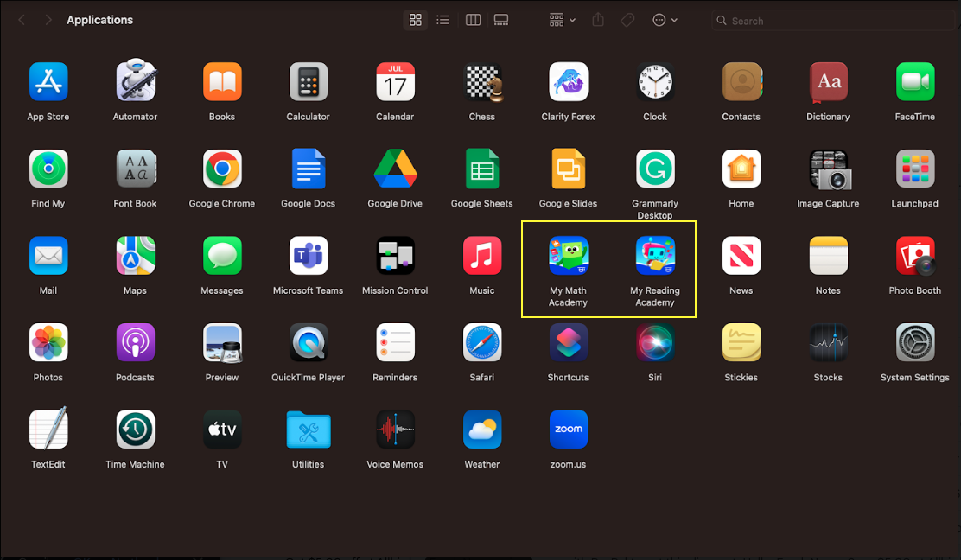Screen dimensions: 961x560
Task: Select the Voice Memos app icon
Action: coord(395,430)
